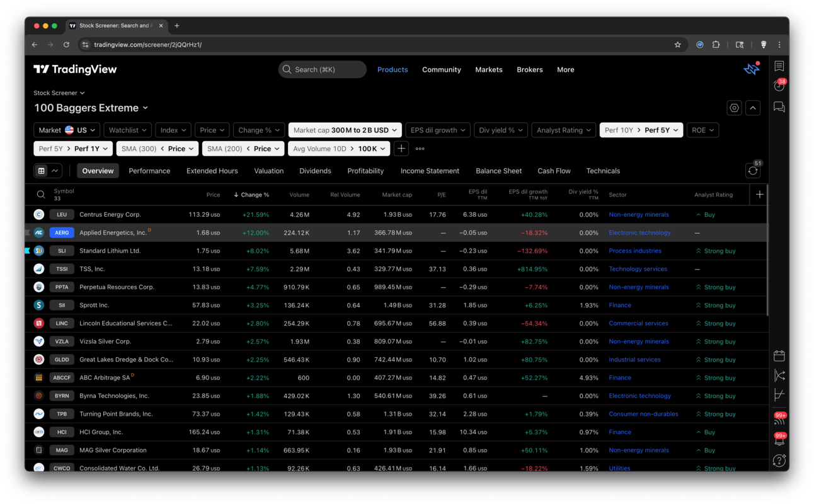This screenshot has width=814, height=504.
Task: Open the sidebar icon just below the calendar
Action: pyautogui.click(x=779, y=375)
